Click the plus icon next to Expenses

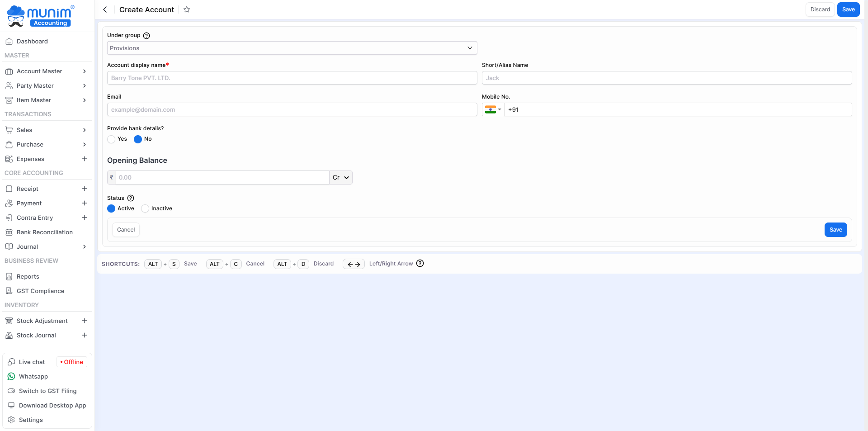click(84, 159)
